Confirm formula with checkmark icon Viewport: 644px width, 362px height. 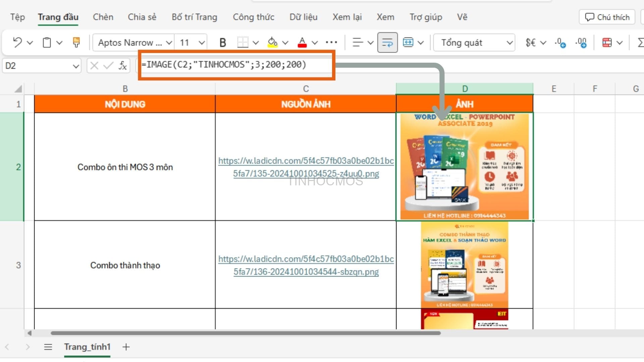coord(108,65)
